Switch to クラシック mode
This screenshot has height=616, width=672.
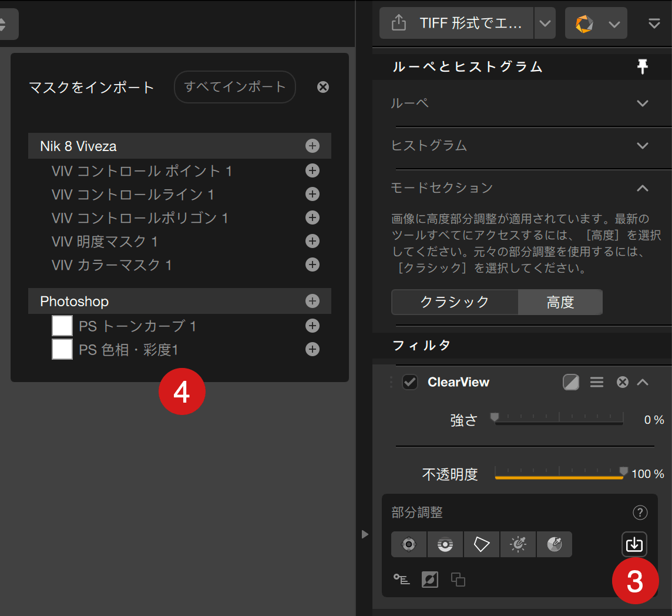click(455, 302)
